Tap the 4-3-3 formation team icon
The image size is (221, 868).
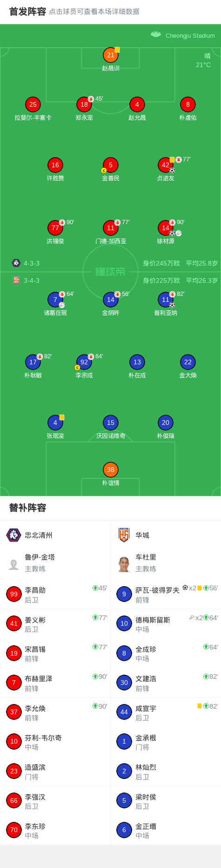(16, 263)
